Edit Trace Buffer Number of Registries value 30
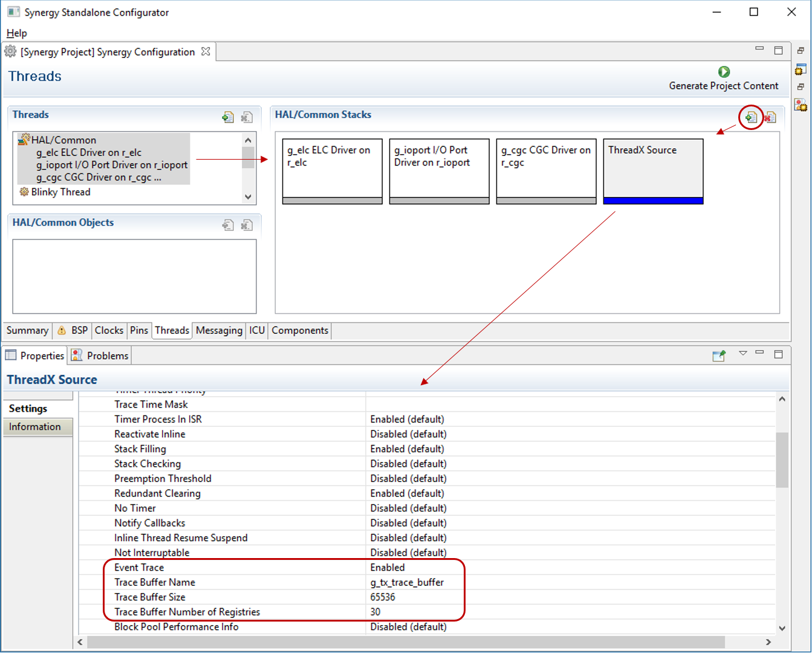This screenshot has width=812, height=653. [x=570, y=612]
